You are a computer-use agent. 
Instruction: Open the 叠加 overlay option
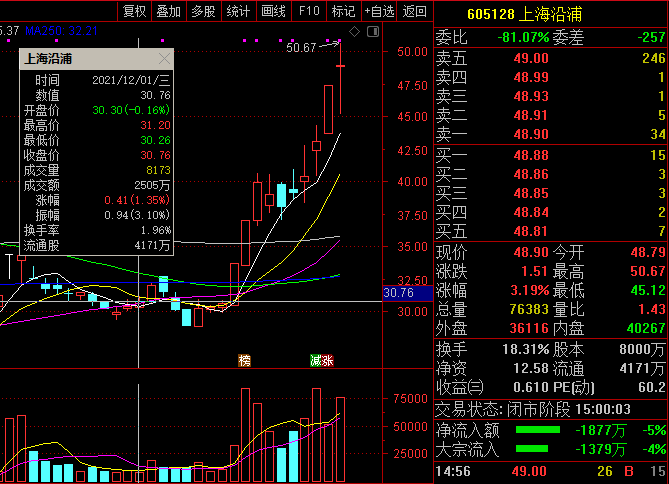click(169, 11)
